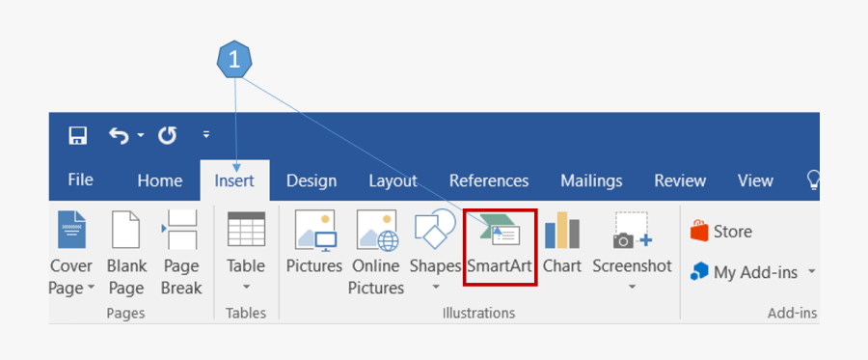
Task: Open the Undo history dropdown arrow
Action: tap(141, 135)
